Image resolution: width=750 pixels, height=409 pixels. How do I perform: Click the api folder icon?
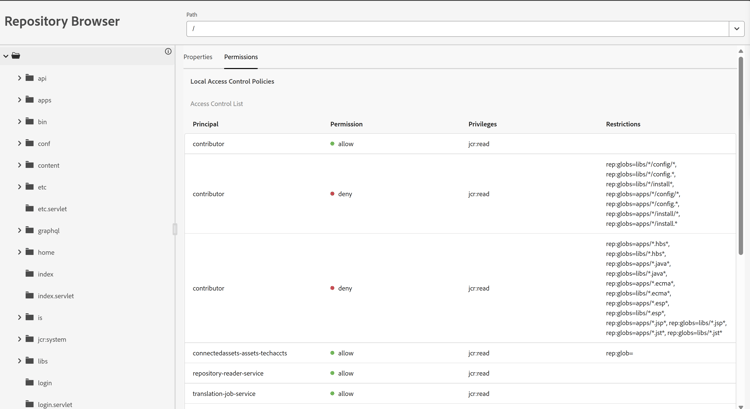[x=30, y=77]
